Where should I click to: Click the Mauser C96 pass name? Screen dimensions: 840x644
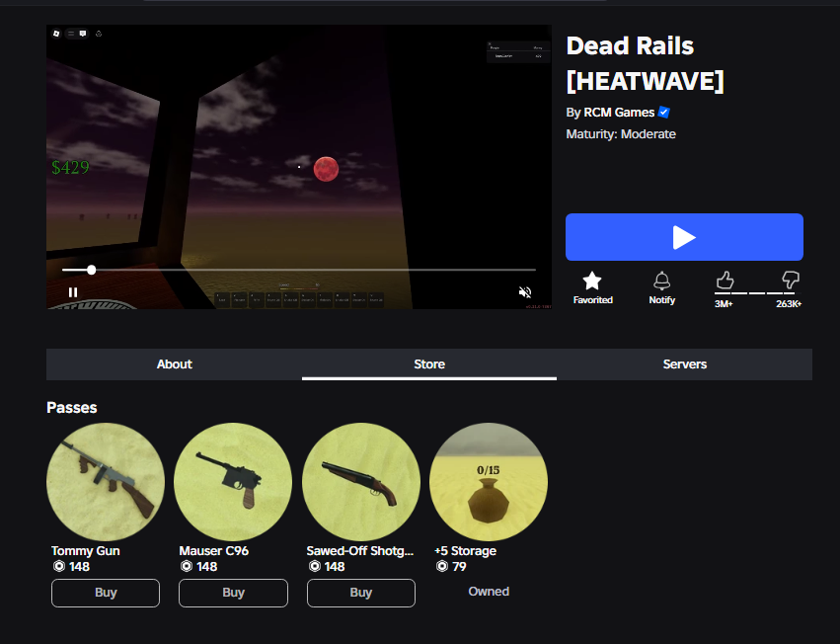click(x=214, y=551)
